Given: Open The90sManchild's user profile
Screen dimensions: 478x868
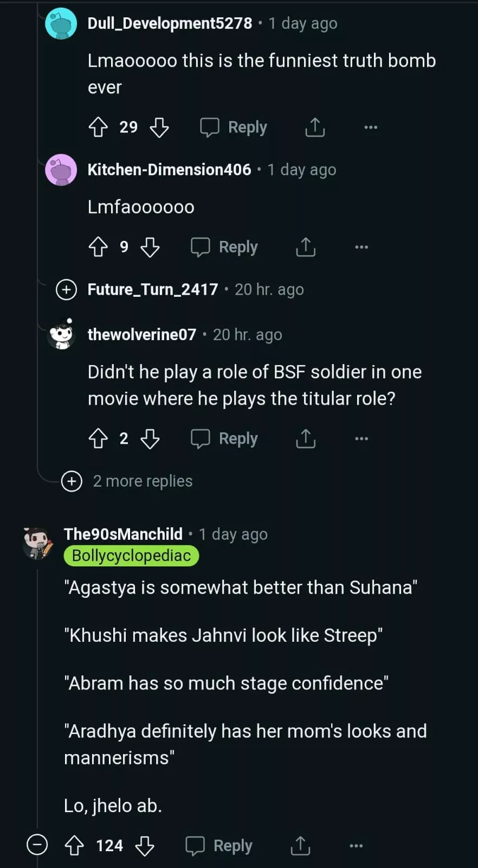Looking at the screenshot, I should 123,534.
